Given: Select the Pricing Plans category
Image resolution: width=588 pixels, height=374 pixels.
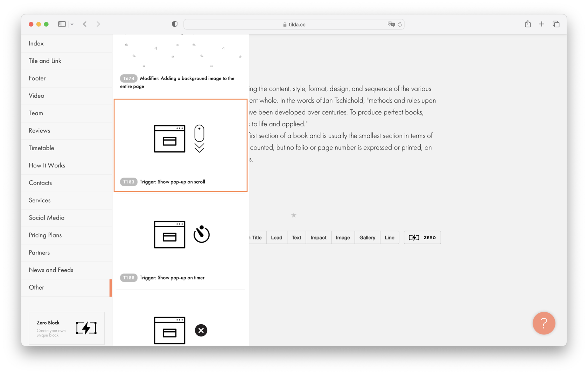Looking at the screenshot, I should click(67, 235).
